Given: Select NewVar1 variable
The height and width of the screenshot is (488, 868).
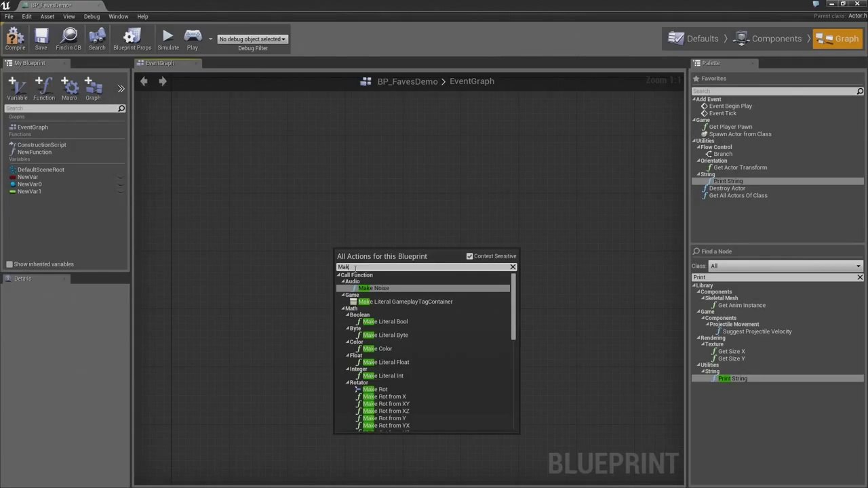Looking at the screenshot, I should click(29, 192).
